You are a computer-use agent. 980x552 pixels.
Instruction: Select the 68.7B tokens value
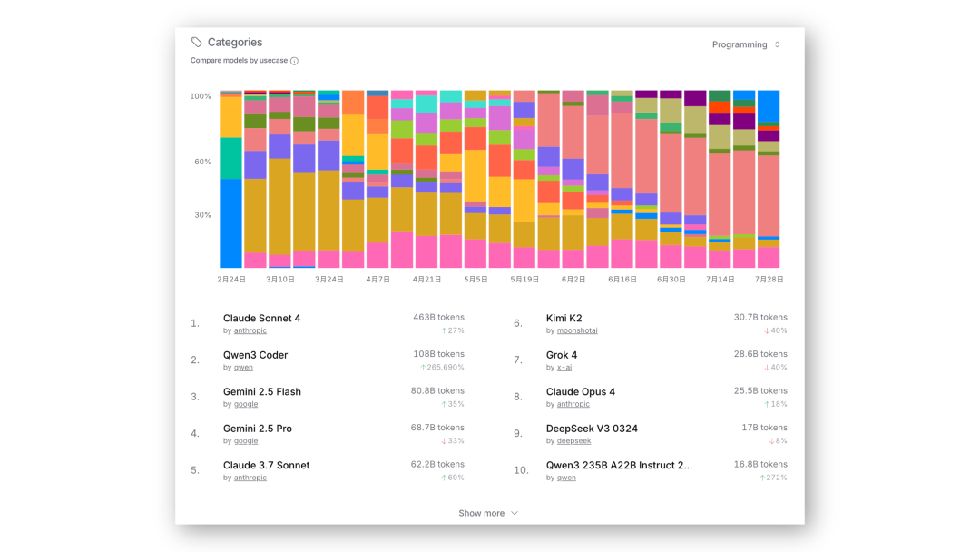coord(437,428)
